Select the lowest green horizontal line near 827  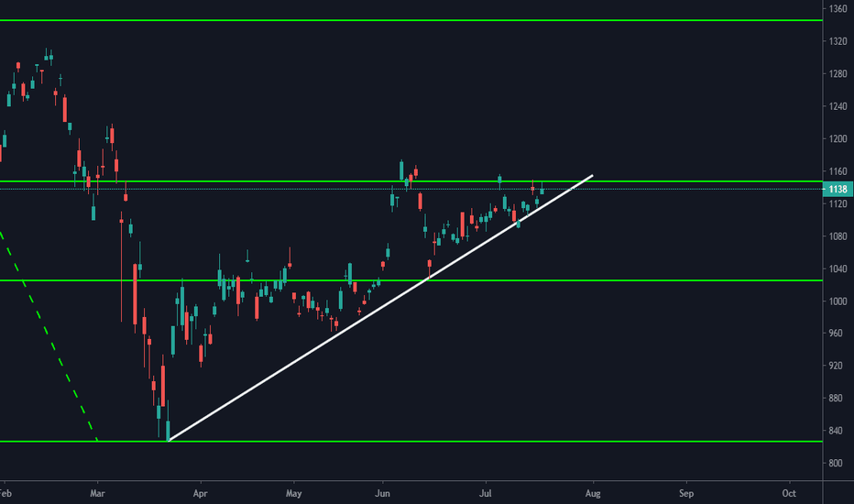tap(411, 442)
